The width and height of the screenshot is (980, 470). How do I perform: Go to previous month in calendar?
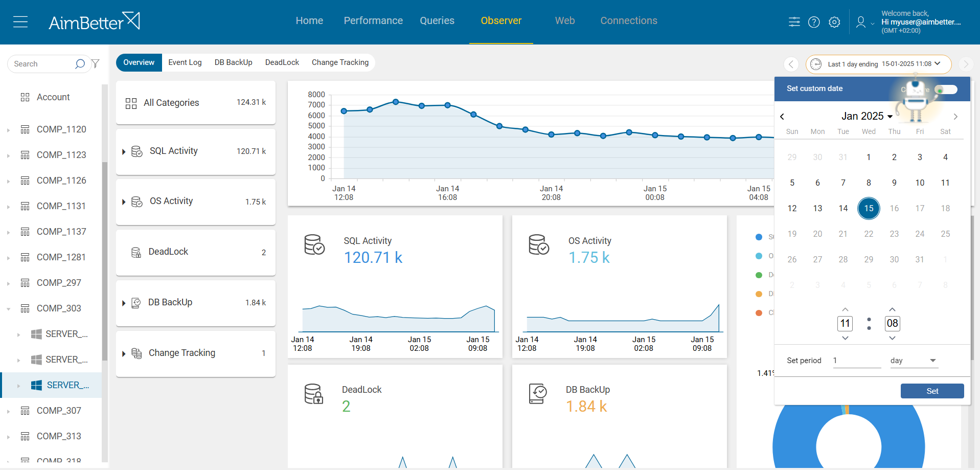coord(782,117)
